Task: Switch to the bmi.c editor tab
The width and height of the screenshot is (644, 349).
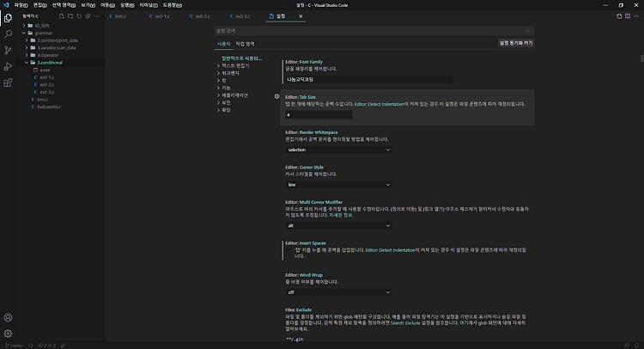Action: pyautogui.click(x=120, y=16)
